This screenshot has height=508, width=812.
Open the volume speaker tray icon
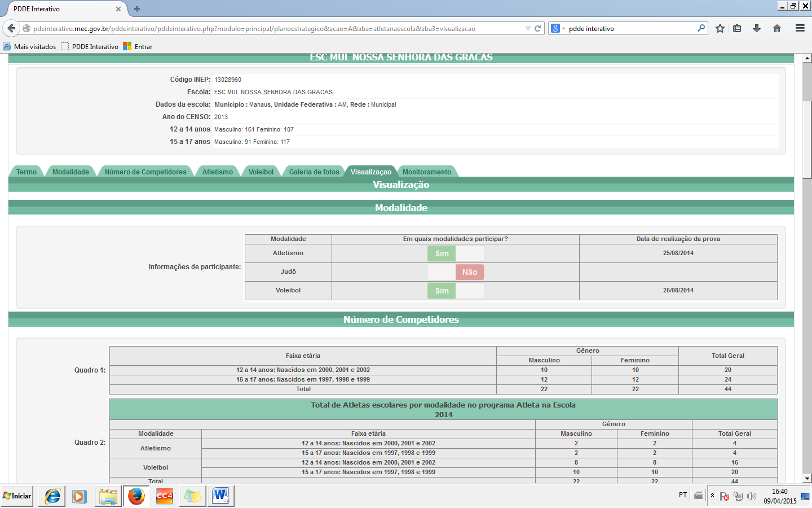tap(752, 496)
